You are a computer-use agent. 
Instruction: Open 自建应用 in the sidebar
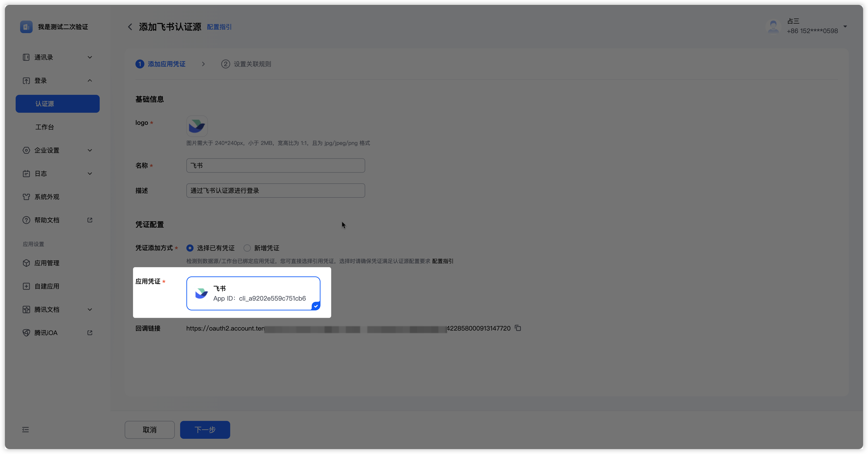coord(47,286)
